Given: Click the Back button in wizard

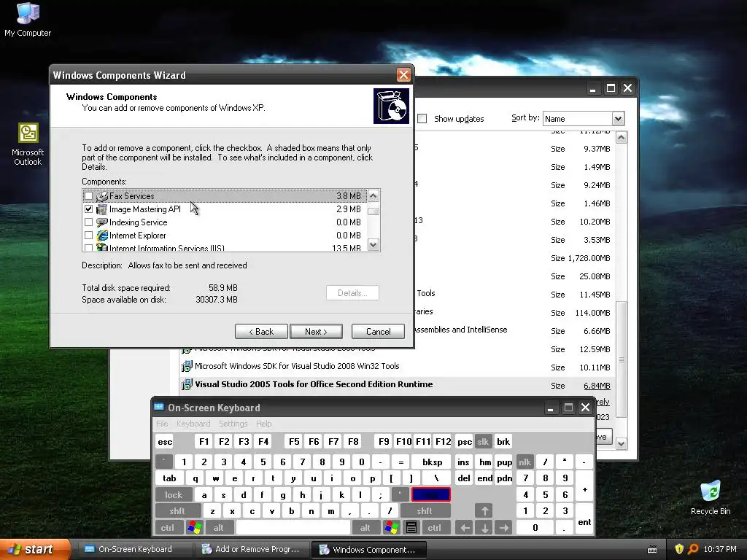Looking at the screenshot, I should 261,332.
